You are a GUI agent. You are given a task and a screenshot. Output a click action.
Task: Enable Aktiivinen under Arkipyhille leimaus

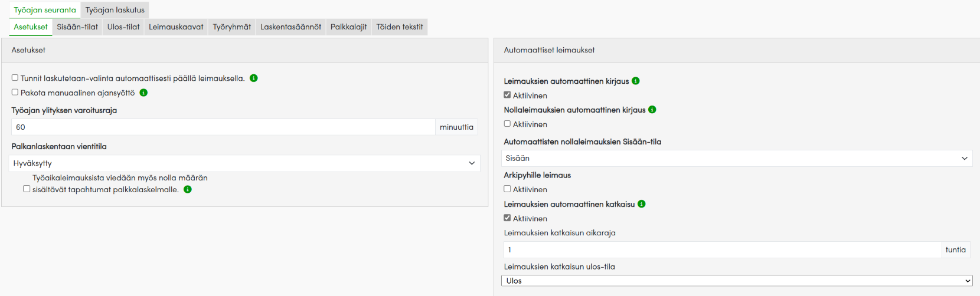pyautogui.click(x=507, y=189)
